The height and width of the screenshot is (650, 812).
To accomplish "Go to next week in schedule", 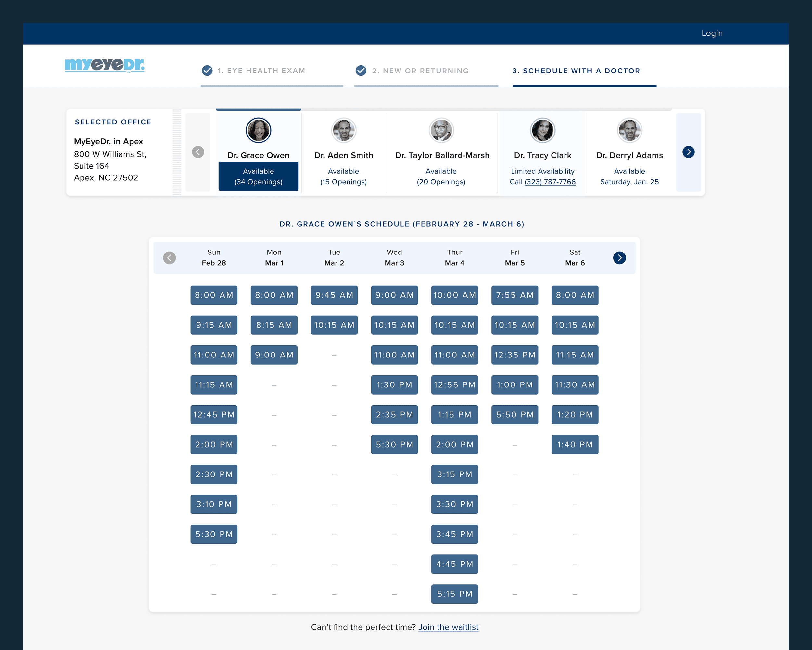I will [619, 258].
